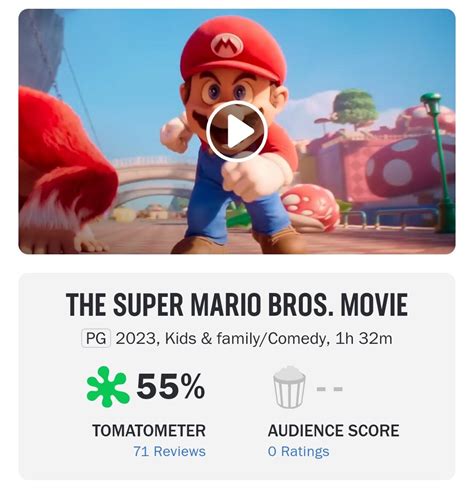474x489 pixels.
Task: Play the Super Mario Bros. trailer
Action: (x=237, y=131)
